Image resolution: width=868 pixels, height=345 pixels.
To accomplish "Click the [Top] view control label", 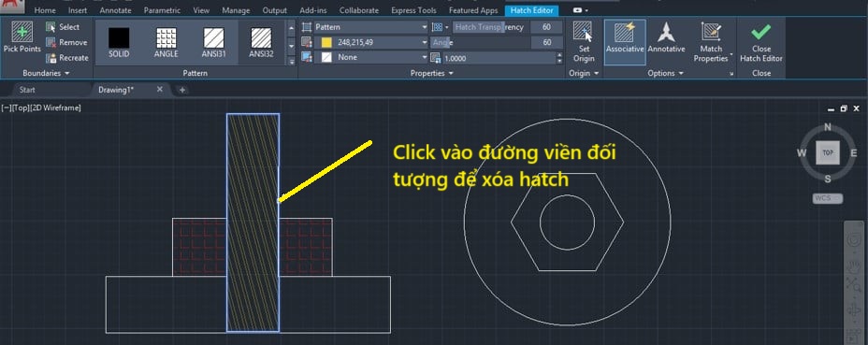I will tap(20, 108).
